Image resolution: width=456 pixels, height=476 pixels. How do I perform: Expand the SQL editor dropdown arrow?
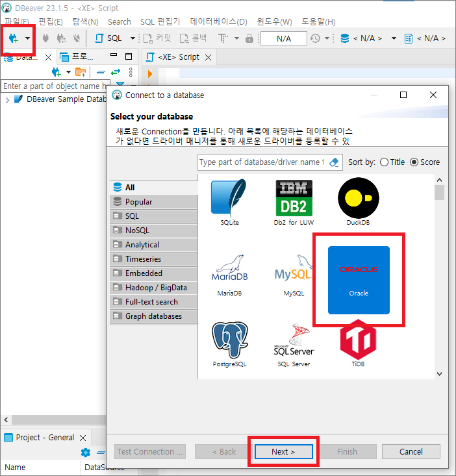point(133,38)
